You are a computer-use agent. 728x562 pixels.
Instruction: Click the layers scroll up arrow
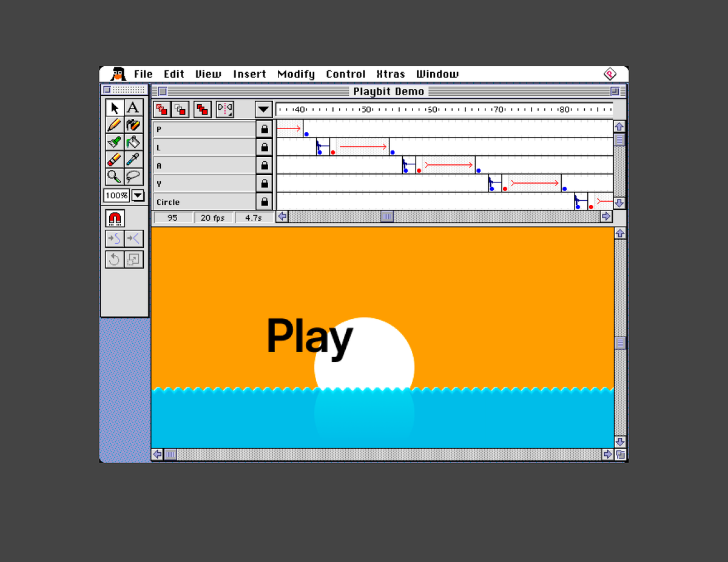[619, 127]
